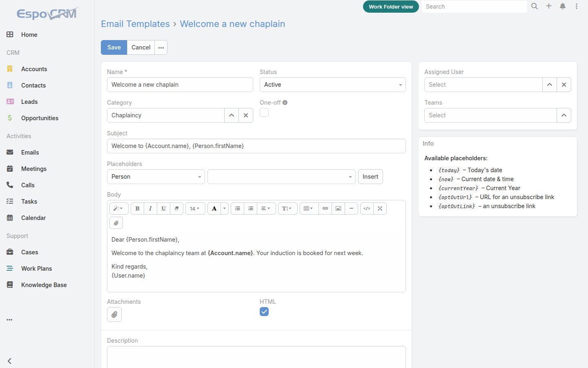Open the notifications bell
Screen dimensions: 588x368
click(x=563, y=6)
